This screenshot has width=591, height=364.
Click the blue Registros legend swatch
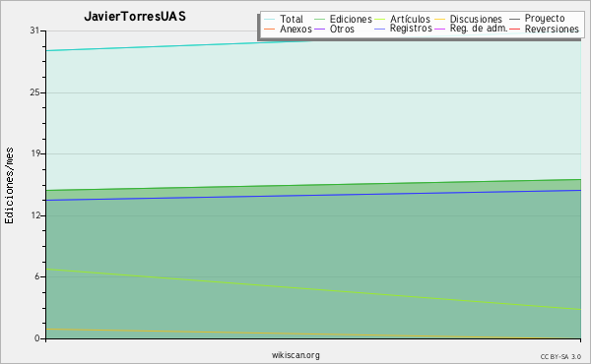[x=380, y=29]
